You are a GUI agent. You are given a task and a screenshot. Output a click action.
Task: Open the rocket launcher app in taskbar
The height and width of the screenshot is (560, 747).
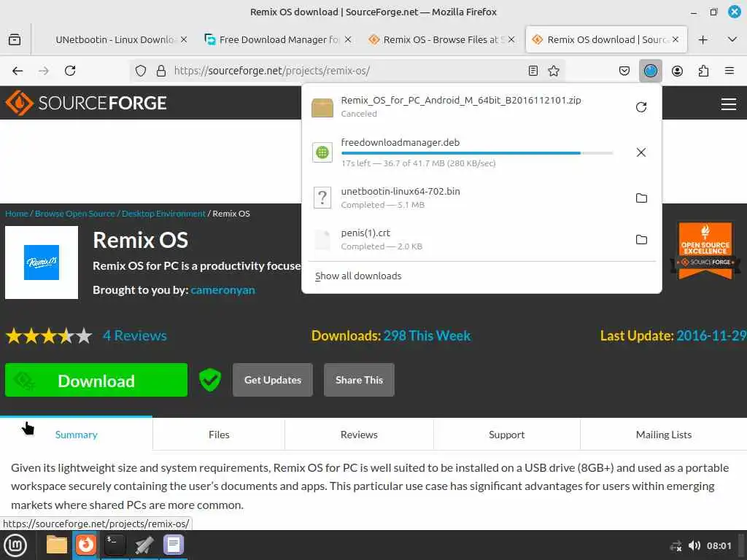pyautogui.click(x=144, y=545)
